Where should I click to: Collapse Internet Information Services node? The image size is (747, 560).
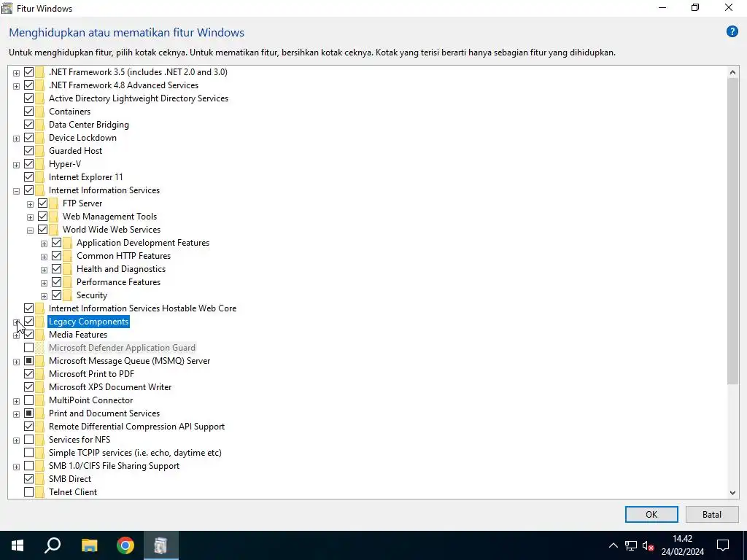tap(16, 191)
